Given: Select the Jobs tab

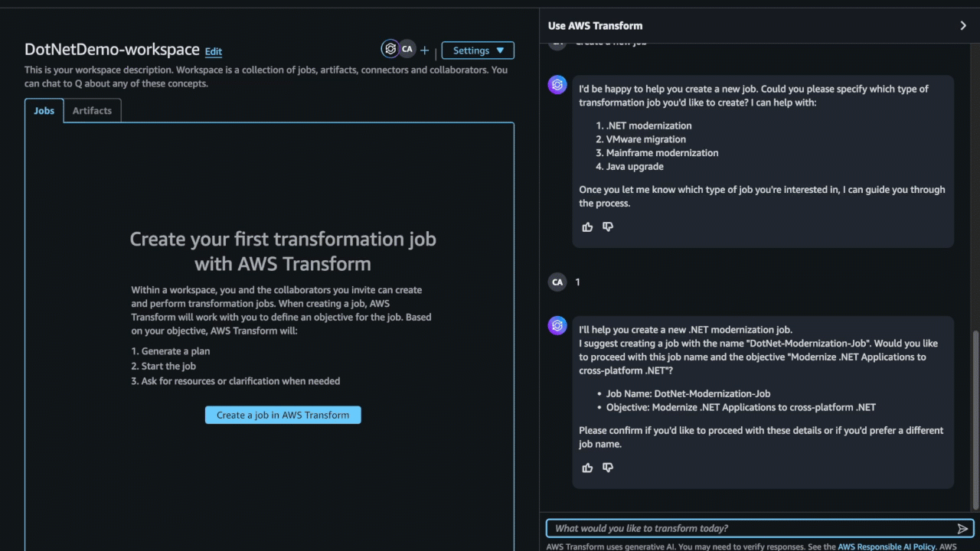Looking at the screenshot, I should (x=44, y=110).
